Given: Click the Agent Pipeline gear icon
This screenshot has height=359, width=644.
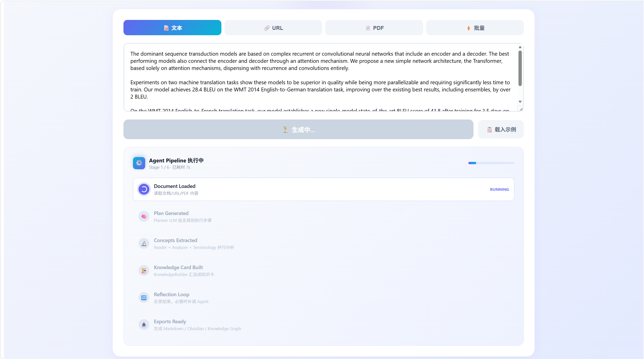Looking at the screenshot, I should pos(139,163).
